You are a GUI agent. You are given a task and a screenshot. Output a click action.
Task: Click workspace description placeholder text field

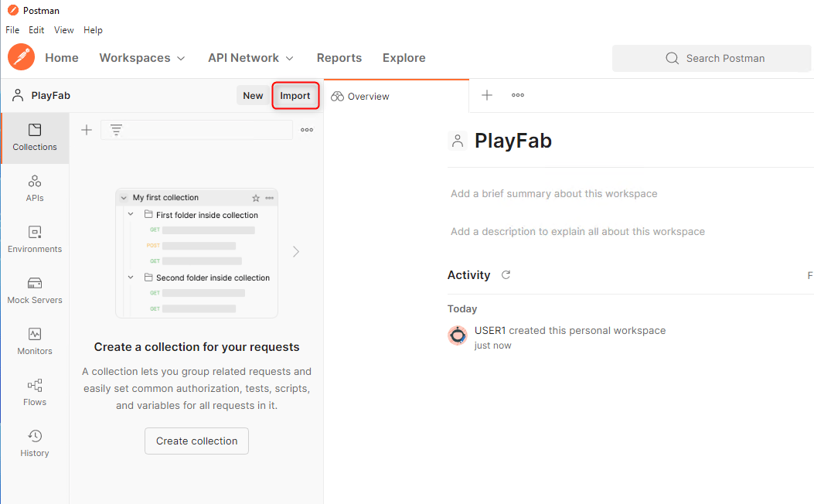tap(577, 231)
